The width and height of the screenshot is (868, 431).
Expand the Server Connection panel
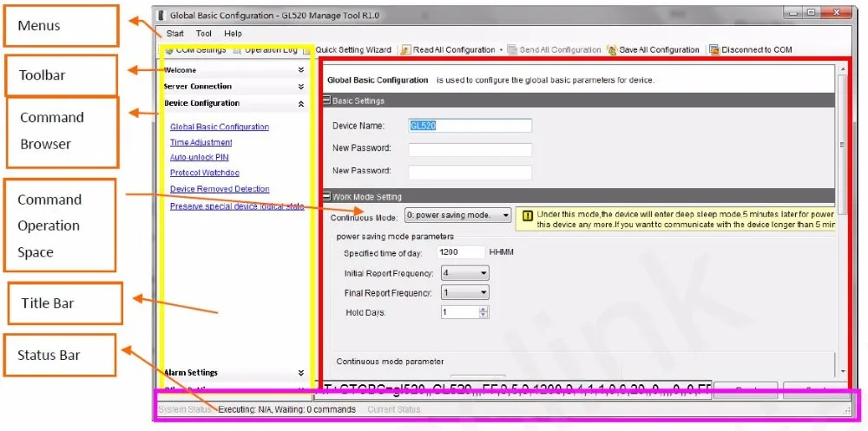(300, 87)
